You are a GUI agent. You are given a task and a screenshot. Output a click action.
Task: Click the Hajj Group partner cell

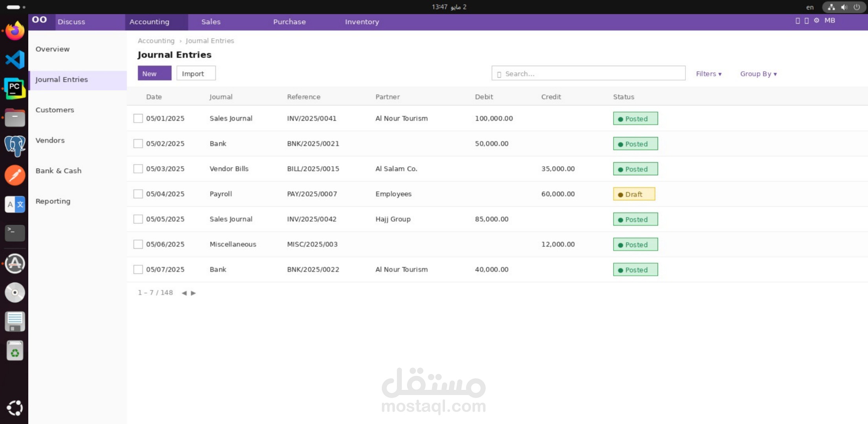(393, 219)
